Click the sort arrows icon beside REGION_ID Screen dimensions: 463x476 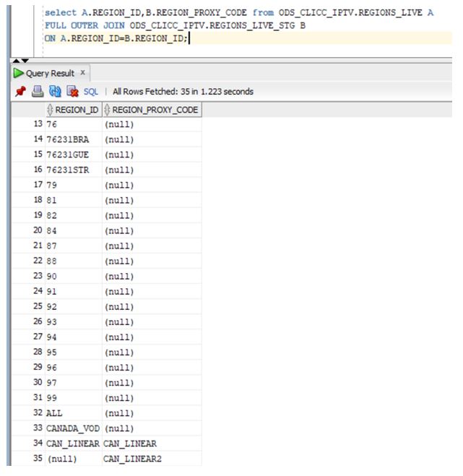click(50, 110)
